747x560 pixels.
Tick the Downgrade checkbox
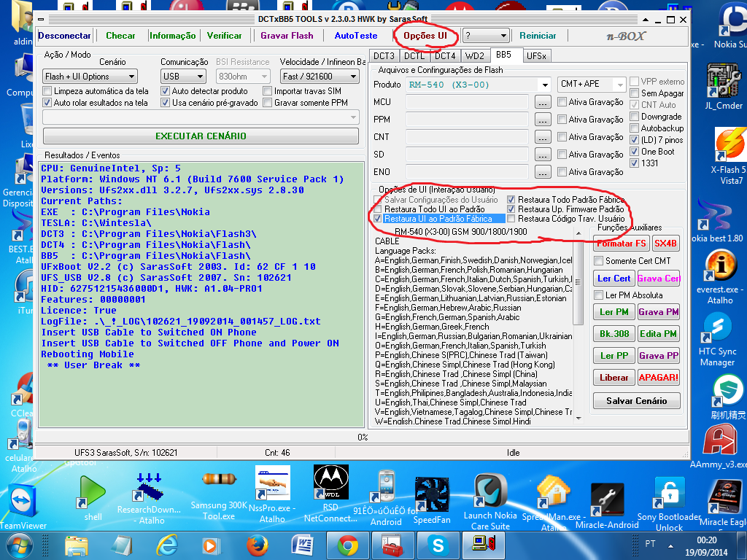(x=634, y=117)
